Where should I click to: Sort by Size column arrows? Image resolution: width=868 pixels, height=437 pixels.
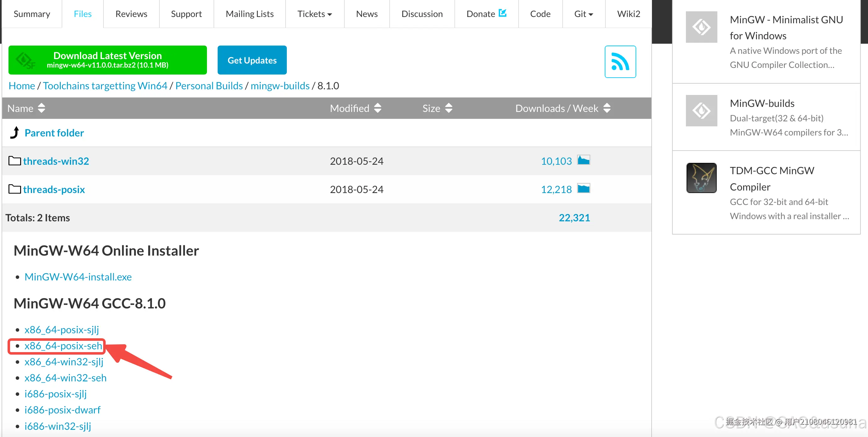pos(448,108)
